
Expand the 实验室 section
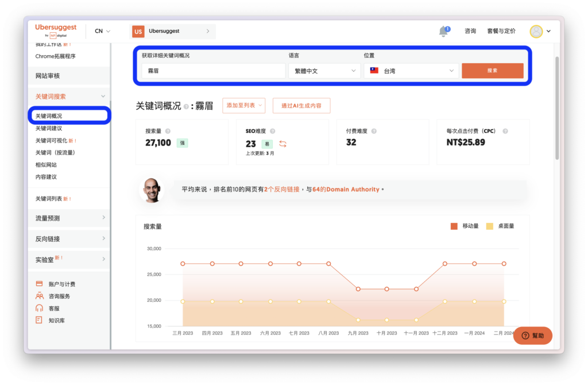point(103,259)
